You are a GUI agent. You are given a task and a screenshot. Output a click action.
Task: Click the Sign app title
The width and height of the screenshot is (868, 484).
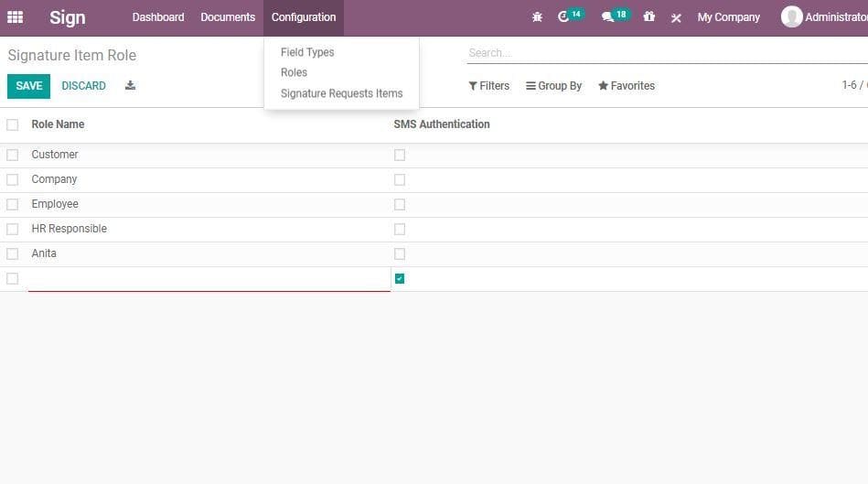pyautogui.click(x=68, y=17)
